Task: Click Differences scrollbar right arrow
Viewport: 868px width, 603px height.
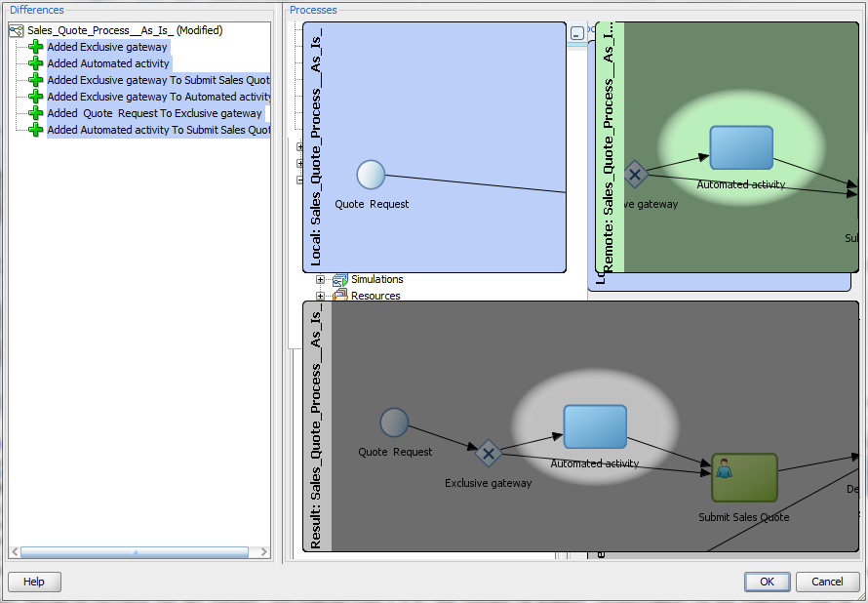Action: point(264,552)
